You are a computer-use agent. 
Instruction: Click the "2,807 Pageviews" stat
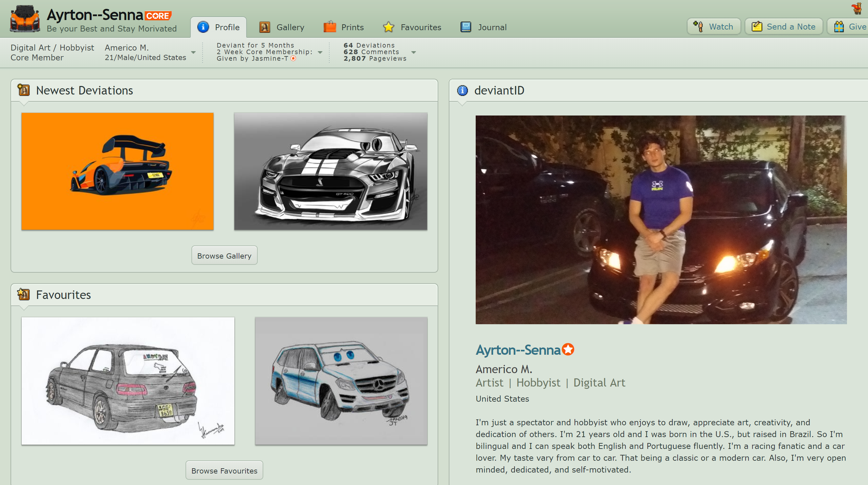(375, 59)
